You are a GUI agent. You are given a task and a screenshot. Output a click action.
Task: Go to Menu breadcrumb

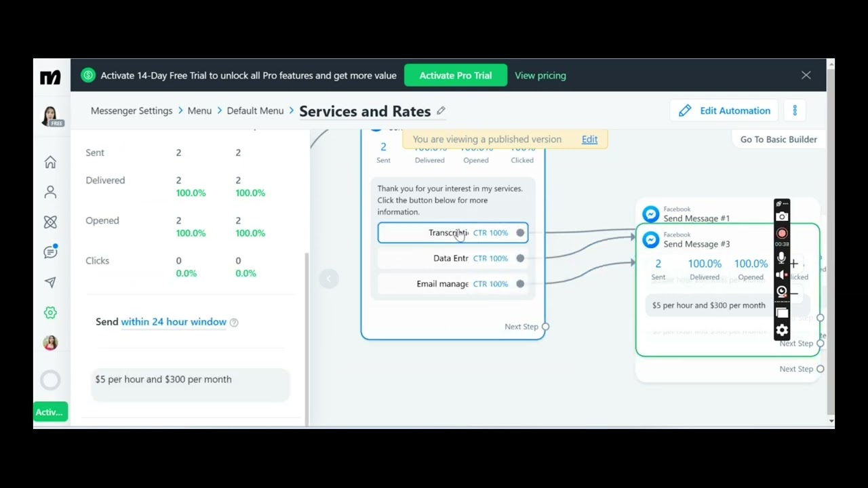[199, 110]
